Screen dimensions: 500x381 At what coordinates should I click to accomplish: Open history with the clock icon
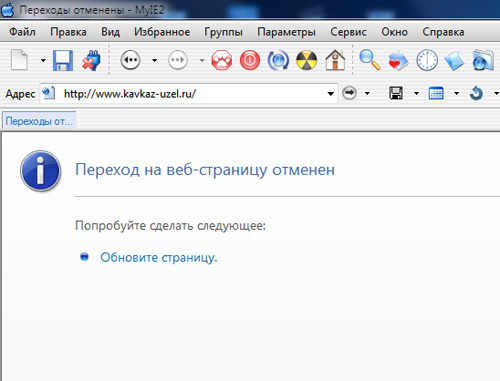(x=427, y=60)
